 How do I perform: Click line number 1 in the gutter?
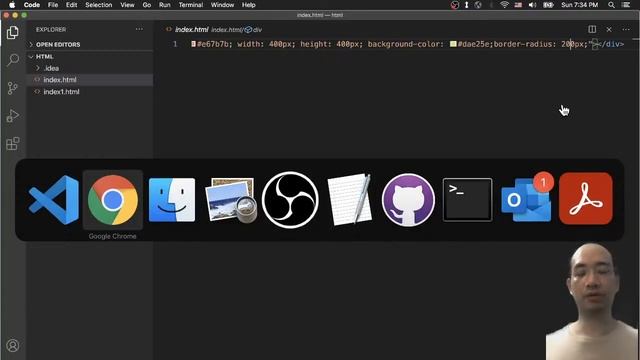pos(175,44)
